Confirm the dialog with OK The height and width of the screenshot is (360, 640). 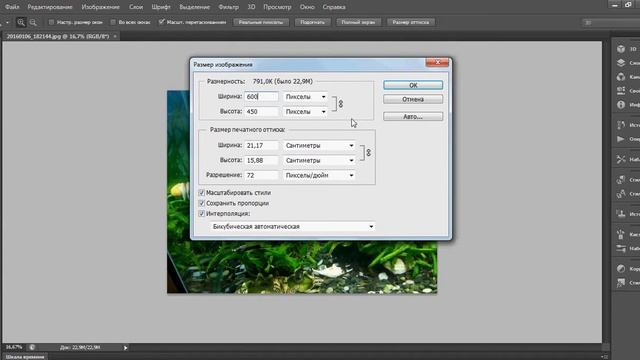pos(413,85)
